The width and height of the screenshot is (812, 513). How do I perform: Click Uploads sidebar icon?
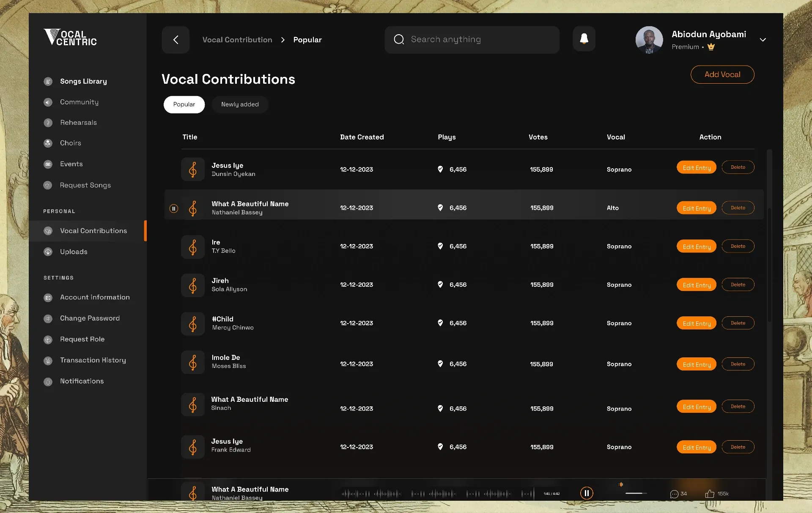[48, 252]
